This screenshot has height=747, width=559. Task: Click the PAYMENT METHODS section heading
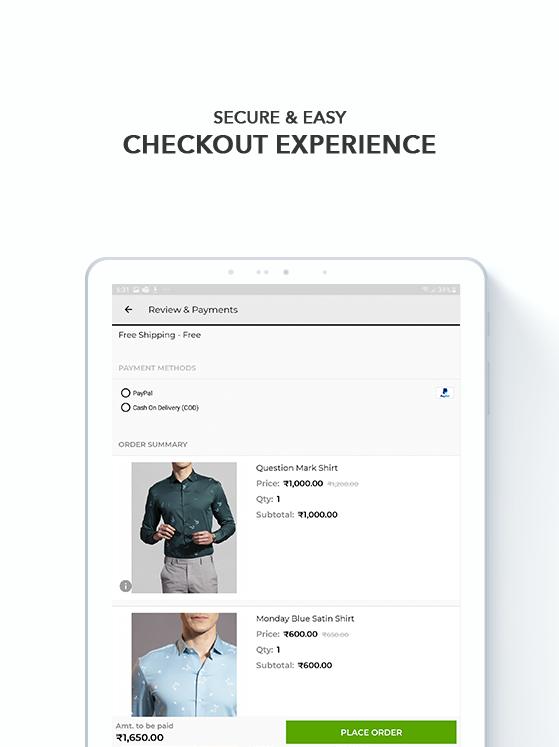point(157,368)
